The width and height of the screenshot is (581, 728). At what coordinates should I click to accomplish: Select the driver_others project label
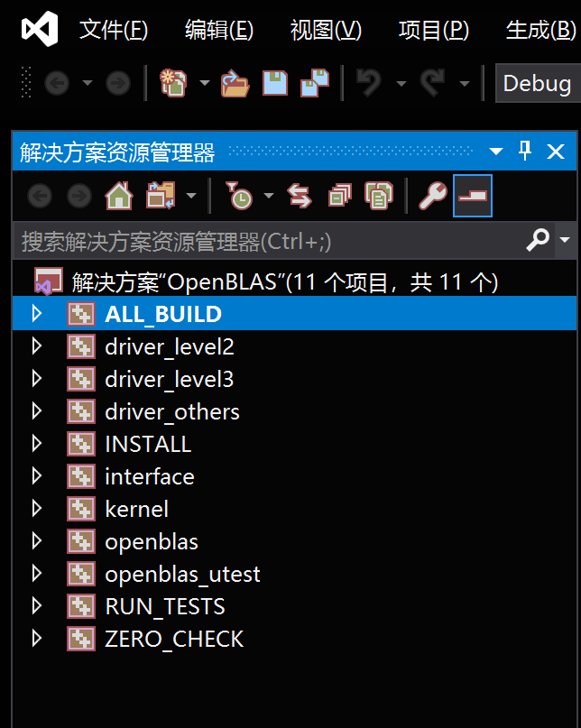coord(172,412)
